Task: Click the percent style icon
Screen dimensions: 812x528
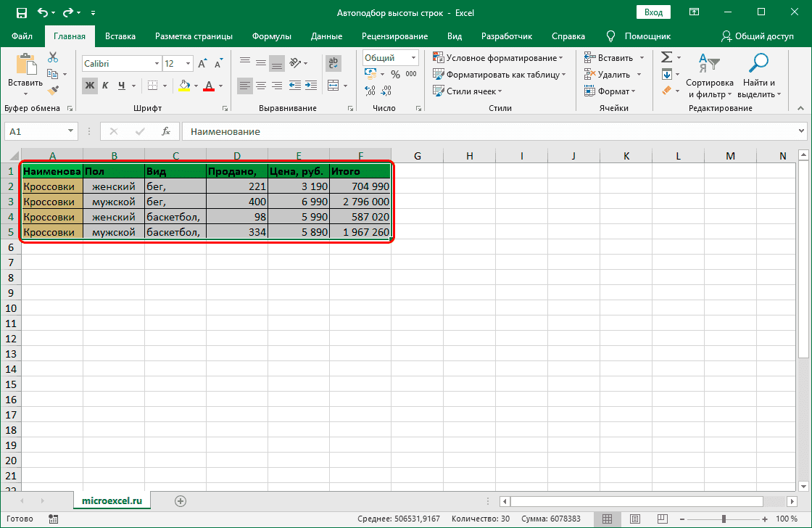Action: pyautogui.click(x=395, y=74)
